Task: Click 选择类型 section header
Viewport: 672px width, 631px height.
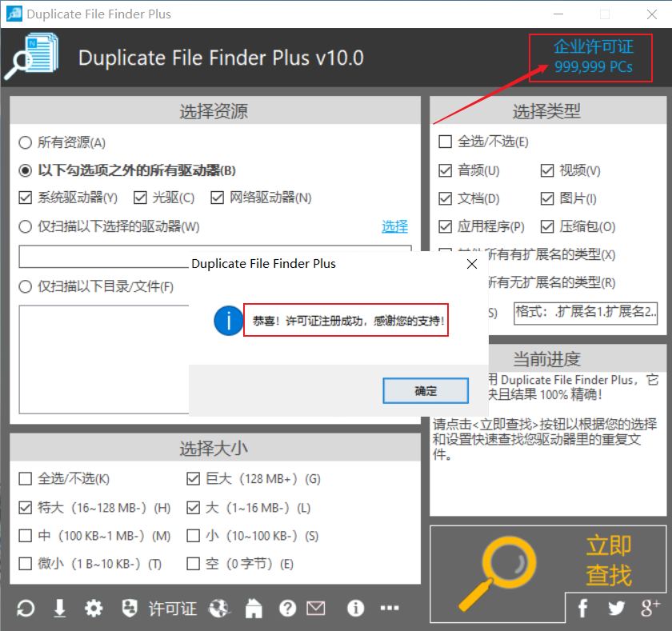Action: click(x=547, y=111)
